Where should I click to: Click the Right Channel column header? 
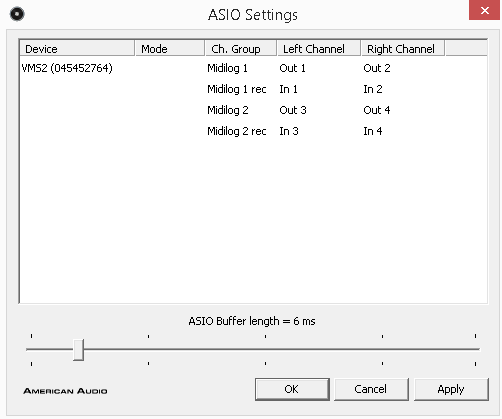[403, 49]
